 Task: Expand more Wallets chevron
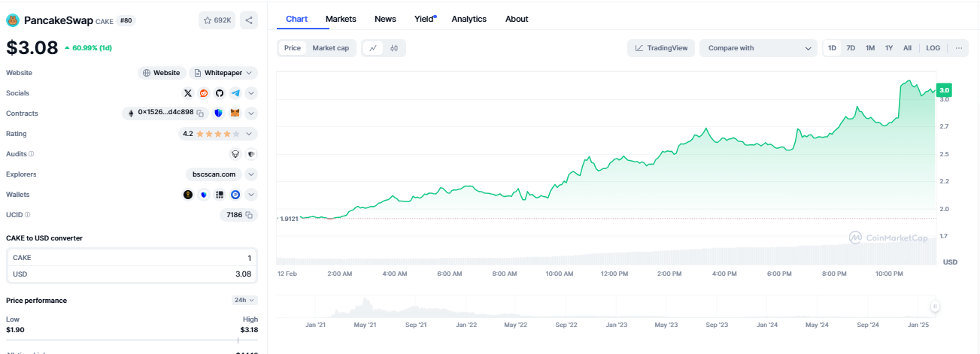(251, 195)
